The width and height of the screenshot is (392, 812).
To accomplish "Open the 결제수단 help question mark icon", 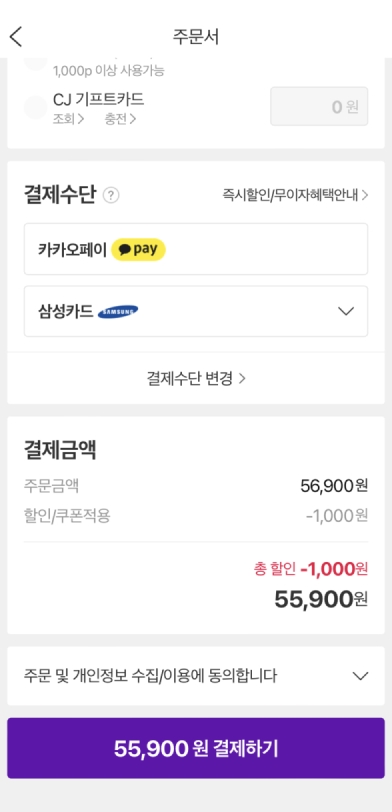I will (111, 195).
